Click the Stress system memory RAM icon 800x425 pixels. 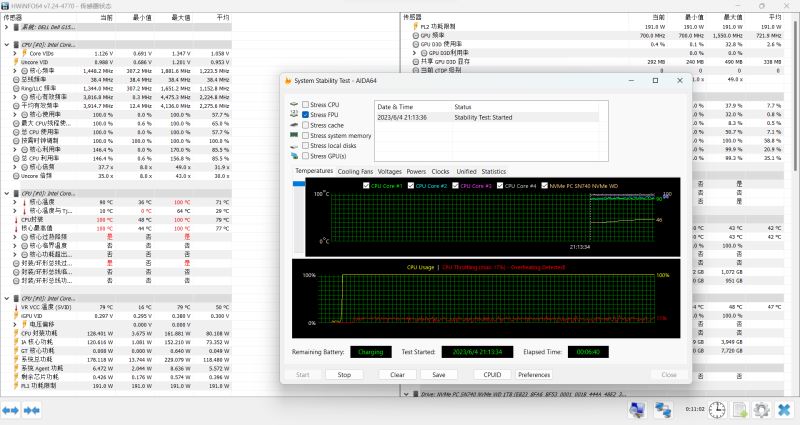click(x=294, y=135)
